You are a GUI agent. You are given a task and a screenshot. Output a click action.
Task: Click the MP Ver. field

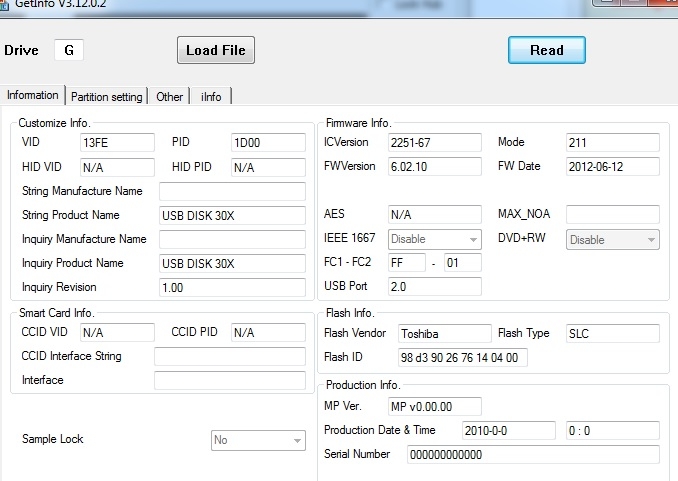pyautogui.click(x=435, y=407)
